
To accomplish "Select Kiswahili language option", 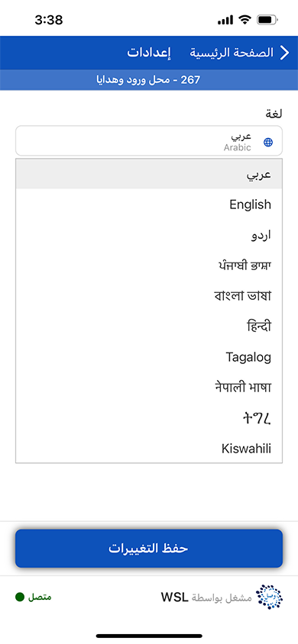I will (x=149, y=448).
